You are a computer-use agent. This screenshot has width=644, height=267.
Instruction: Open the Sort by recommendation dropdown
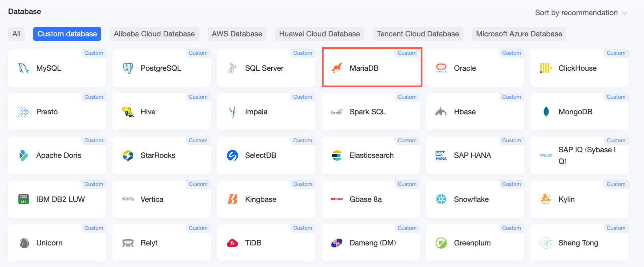pos(581,13)
